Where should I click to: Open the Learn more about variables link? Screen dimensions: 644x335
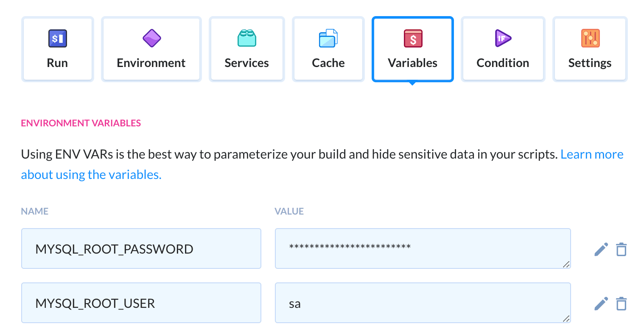tap(591, 154)
